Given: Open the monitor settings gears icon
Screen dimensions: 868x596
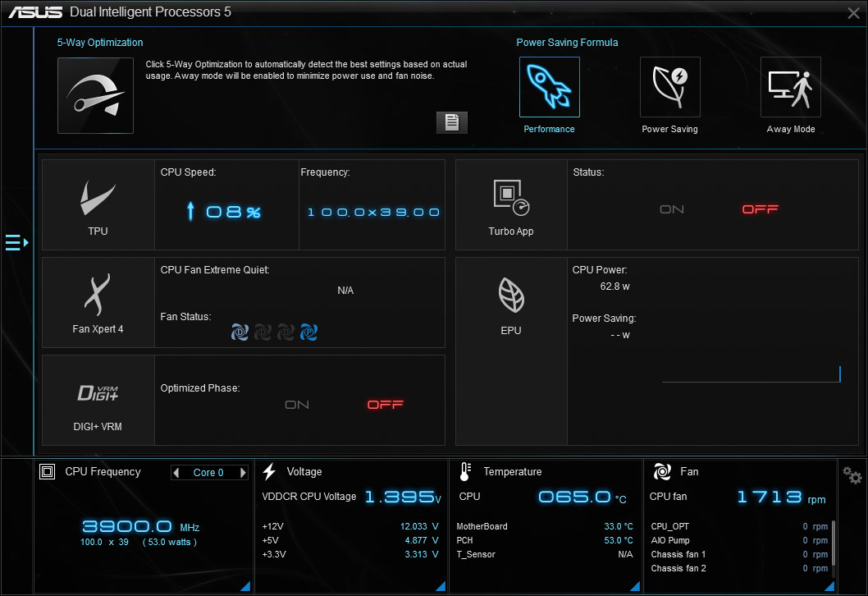Looking at the screenshot, I should coord(852,475).
